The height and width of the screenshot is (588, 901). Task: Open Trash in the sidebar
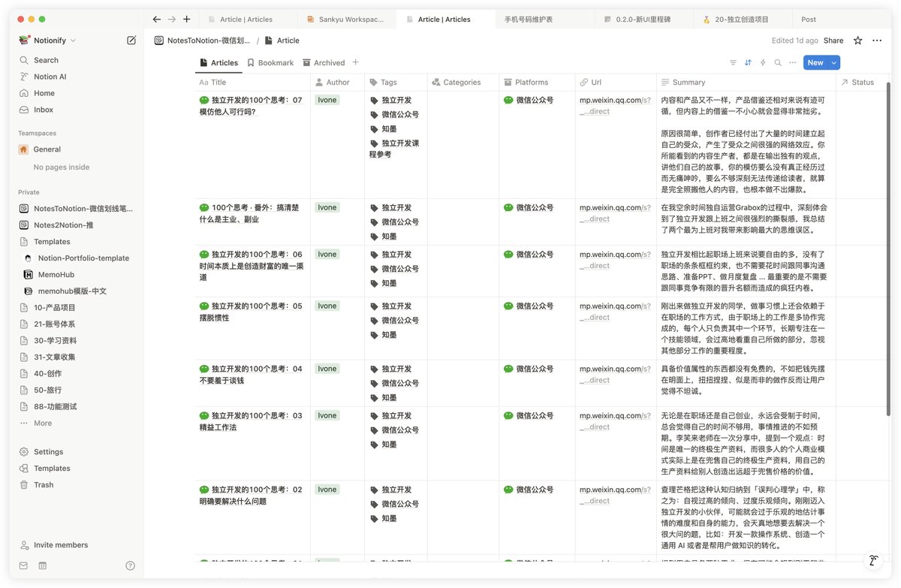click(x=44, y=485)
